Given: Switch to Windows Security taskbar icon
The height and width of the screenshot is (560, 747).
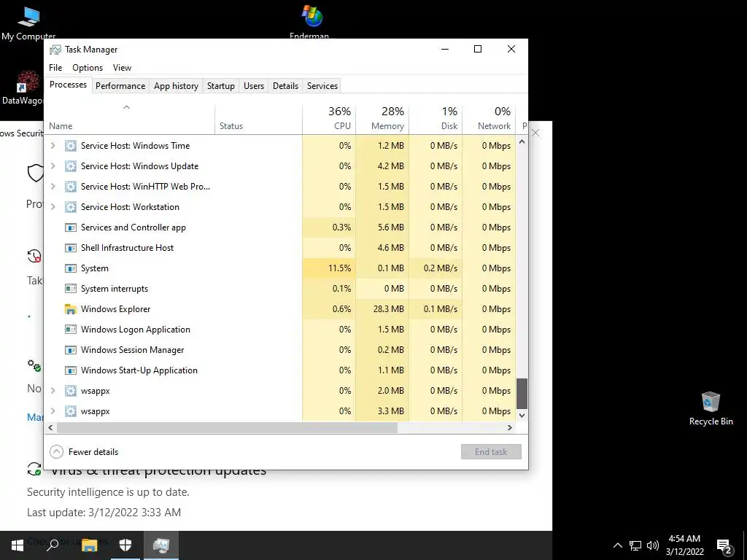Looking at the screenshot, I should (125, 545).
